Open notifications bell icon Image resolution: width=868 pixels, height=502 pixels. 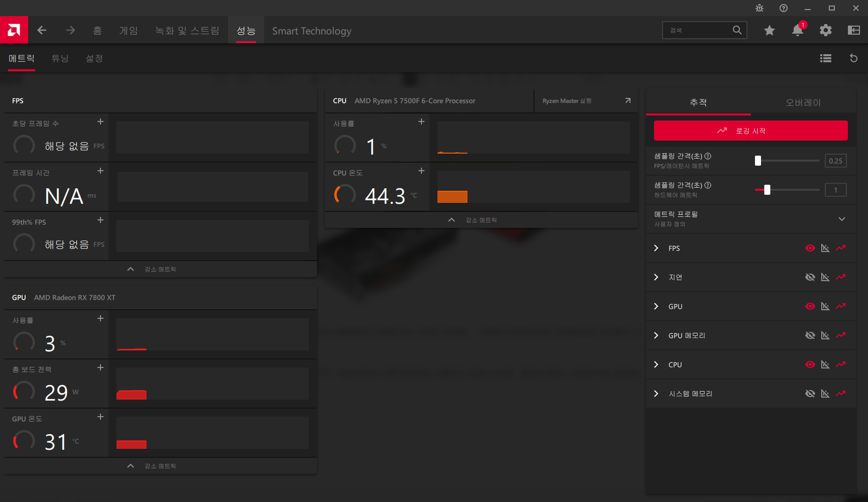(798, 30)
